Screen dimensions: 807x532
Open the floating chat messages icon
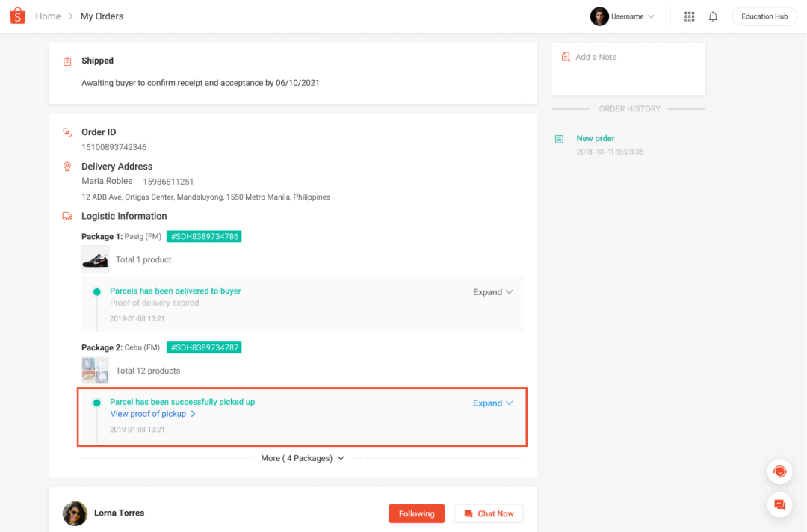coord(779,504)
